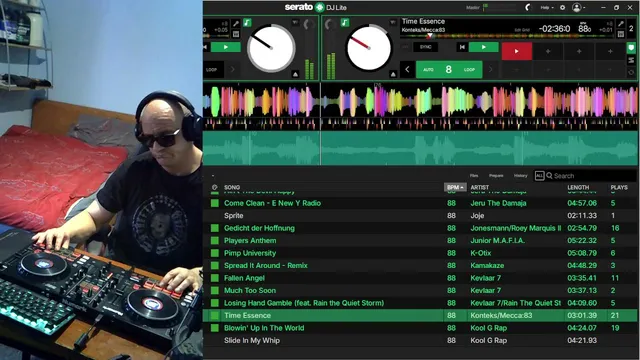640x360 pixels.
Task: Add a cue in the fourth cue slot
Action: [x=610, y=51]
